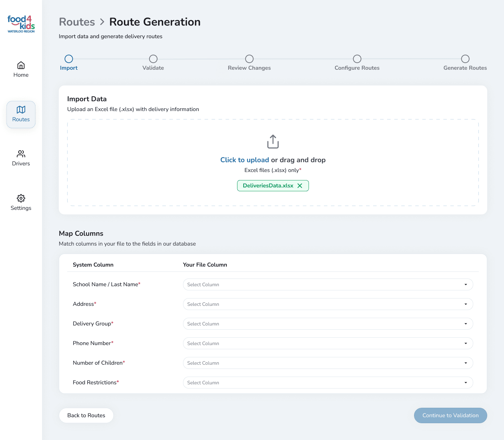
Task: Click the Food4Kids Waterloo Region logo
Action: (21, 24)
